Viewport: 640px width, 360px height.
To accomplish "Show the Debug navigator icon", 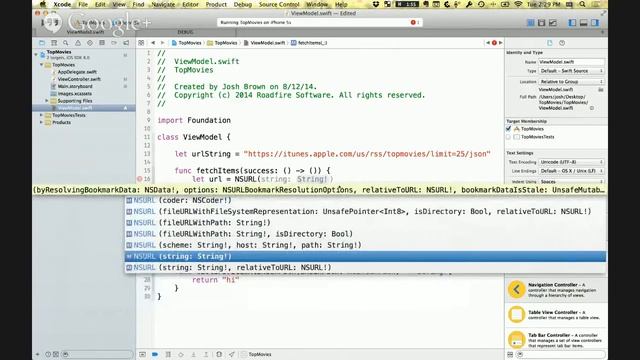I will tap(102, 43).
